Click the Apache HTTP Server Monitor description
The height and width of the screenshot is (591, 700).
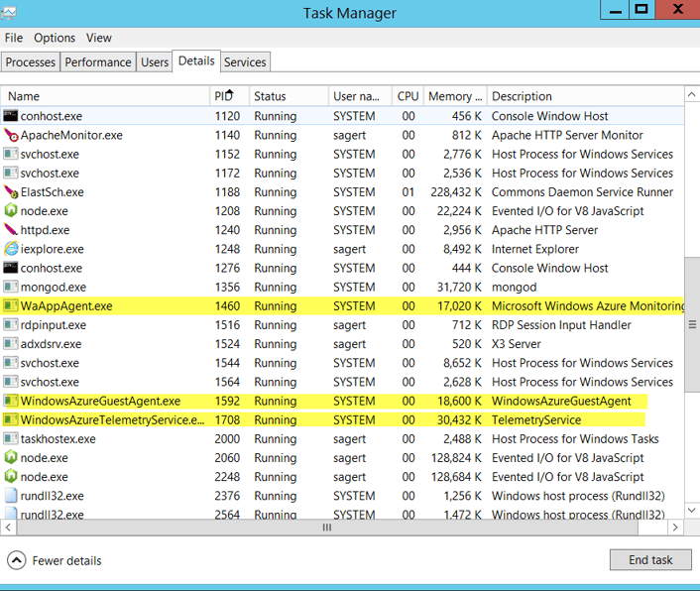click(x=567, y=135)
